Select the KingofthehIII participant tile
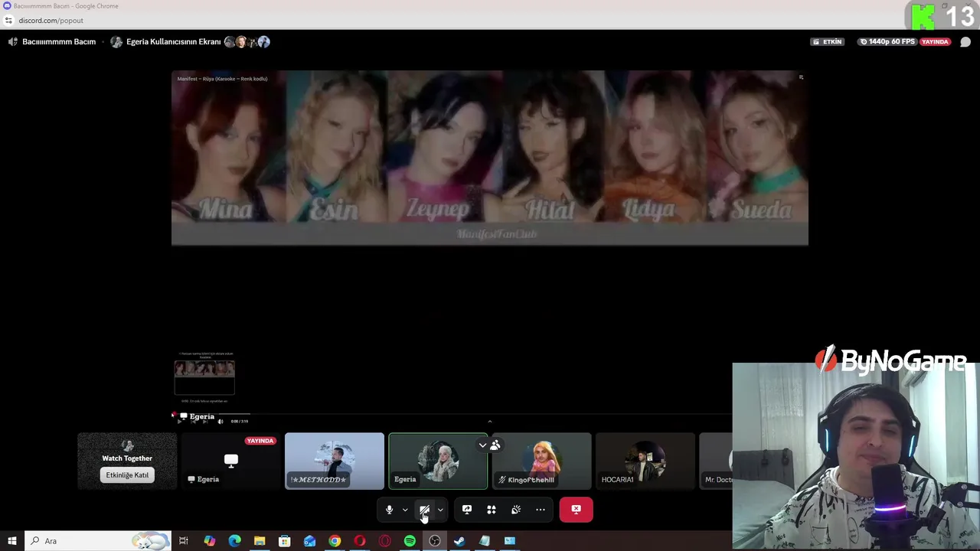This screenshot has width=980, height=551. pyautogui.click(x=542, y=461)
